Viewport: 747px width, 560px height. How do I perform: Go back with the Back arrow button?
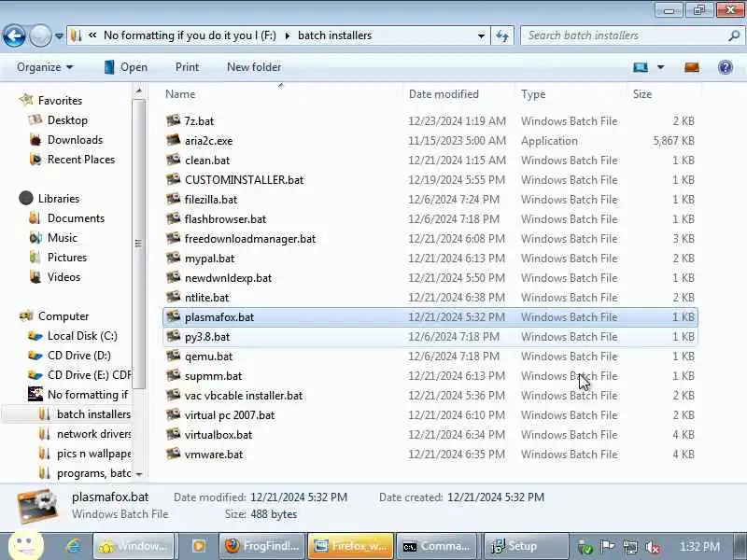pyautogui.click(x=14, y=35)
